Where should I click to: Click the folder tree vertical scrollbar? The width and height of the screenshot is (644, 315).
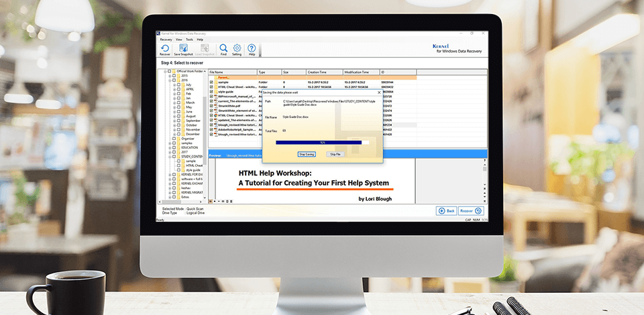pyautogui.click(x=205, y=135)
